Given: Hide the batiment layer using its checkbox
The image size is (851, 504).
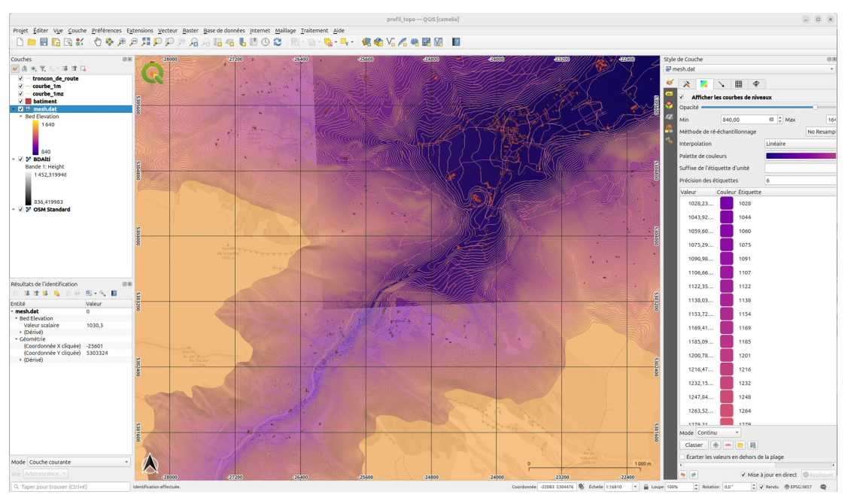Looking at the screenshot, I should (20, 101).
